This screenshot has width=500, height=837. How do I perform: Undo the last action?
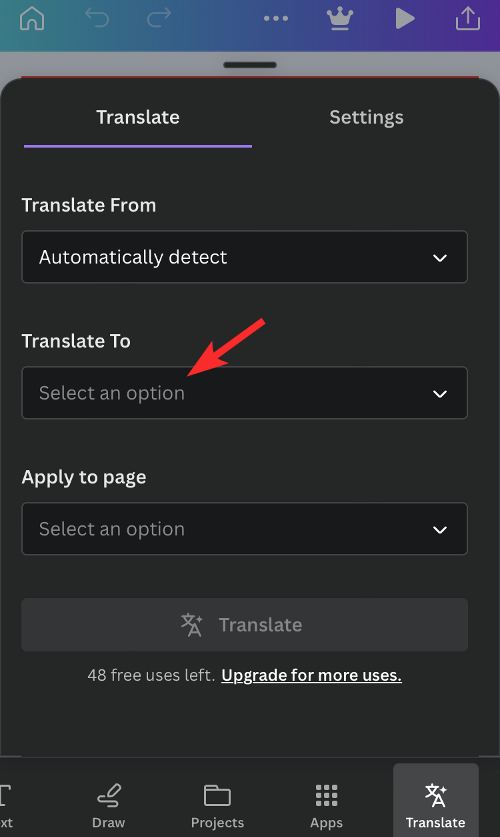click(97, 18)
